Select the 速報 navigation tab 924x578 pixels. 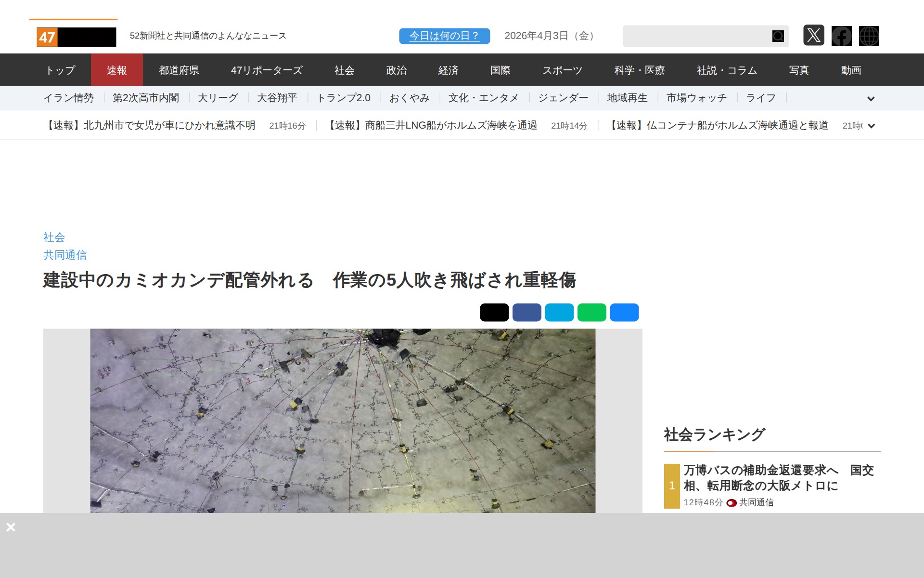click(x=116, y=70)
